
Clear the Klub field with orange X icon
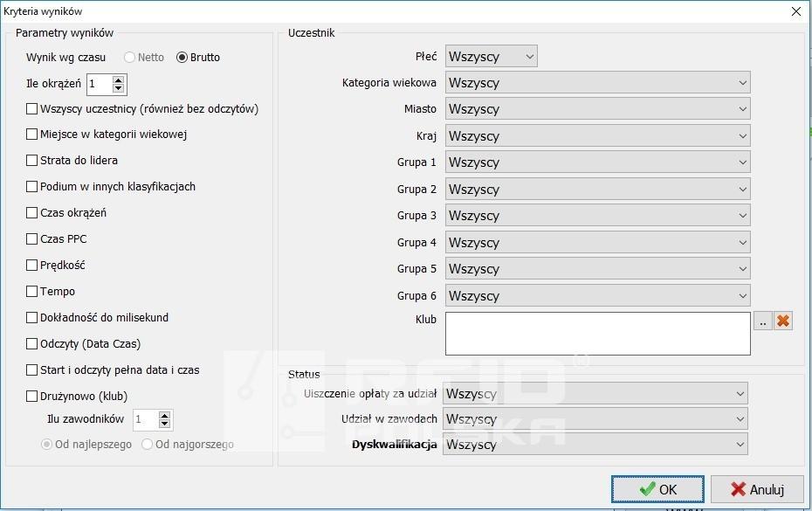(783, 321)
